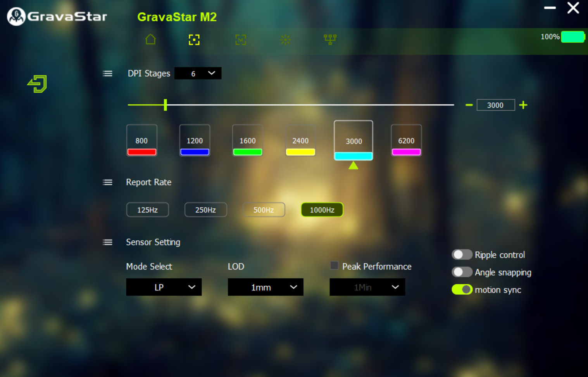The height and width of the screenshot is (377, 588).
Task: Select the DPI settings tab
Action: [194, 40]
